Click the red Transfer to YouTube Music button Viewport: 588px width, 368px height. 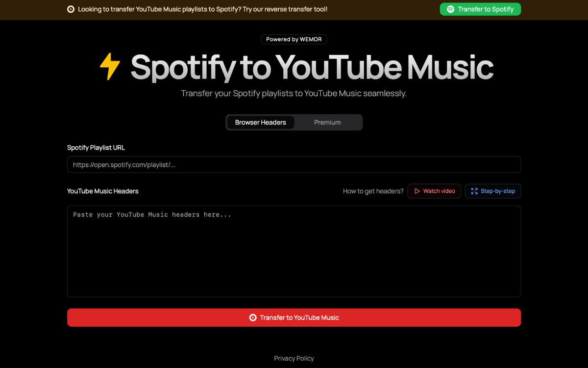tap(294, 317)
